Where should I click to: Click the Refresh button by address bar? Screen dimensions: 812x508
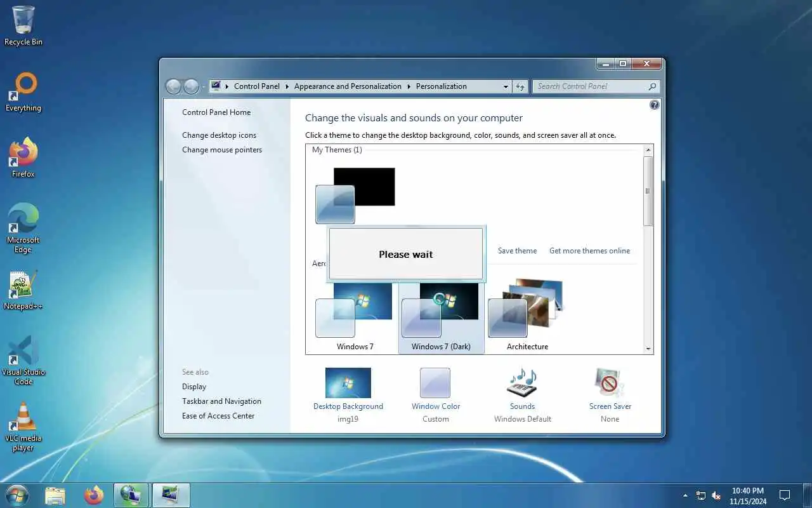point(520,86)
